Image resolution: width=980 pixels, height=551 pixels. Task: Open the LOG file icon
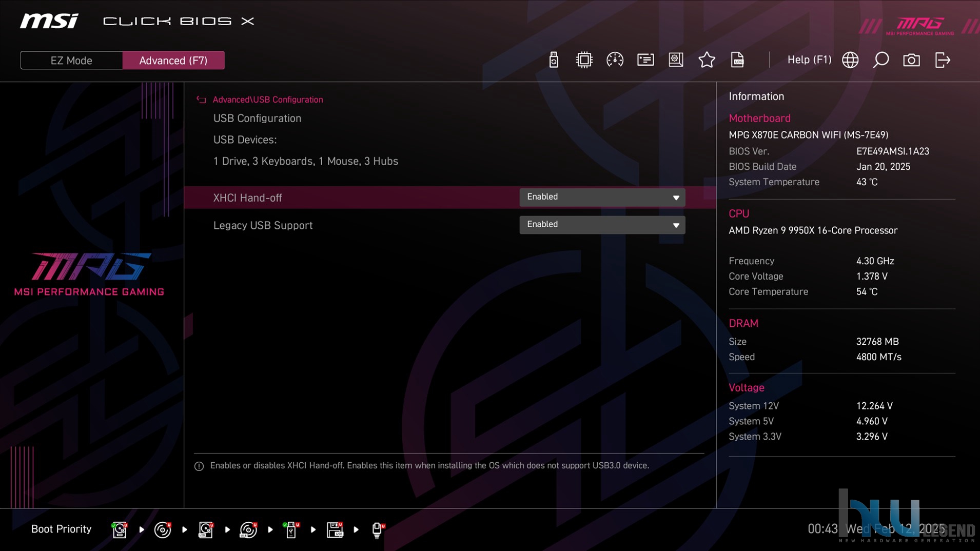click(x=737, y=60)
